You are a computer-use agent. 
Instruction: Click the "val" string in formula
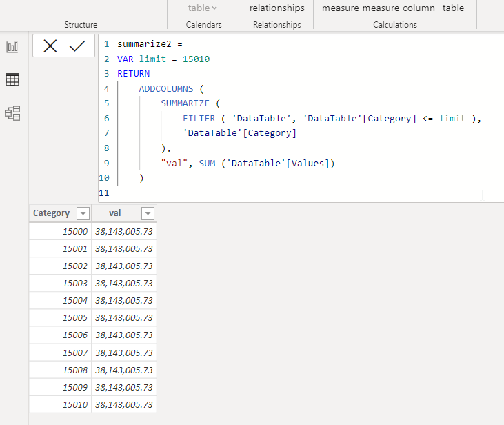click(x=174, y=163)
